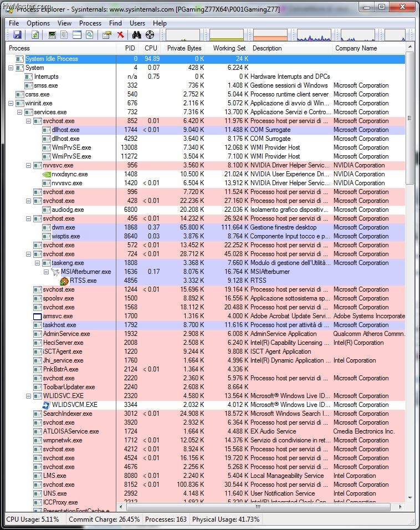Click the Refresh Now toolbar icon
The width and height of the screenshot is (420, 530).
coord(35,35)
